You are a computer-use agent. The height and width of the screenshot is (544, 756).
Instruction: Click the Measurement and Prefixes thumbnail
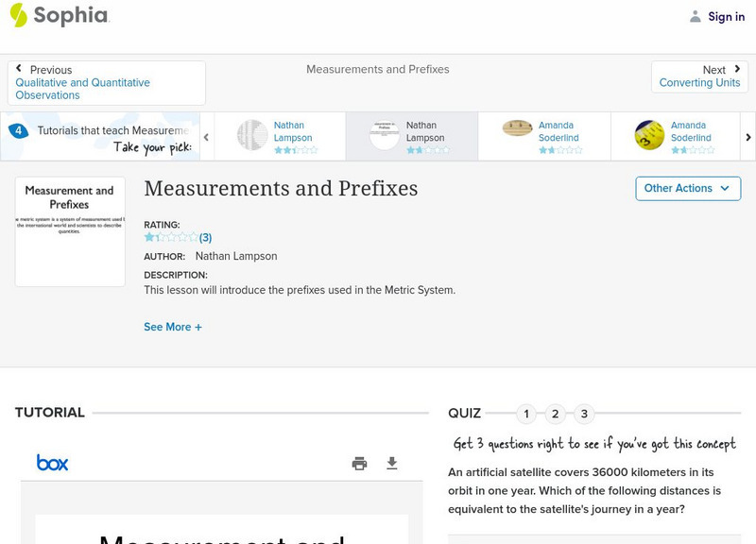tap(70, 230)
